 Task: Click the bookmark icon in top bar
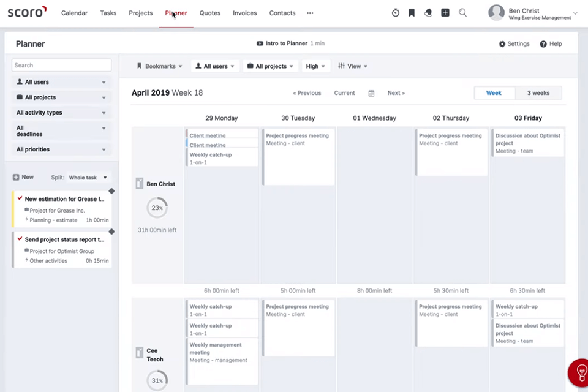click(412, 13)
